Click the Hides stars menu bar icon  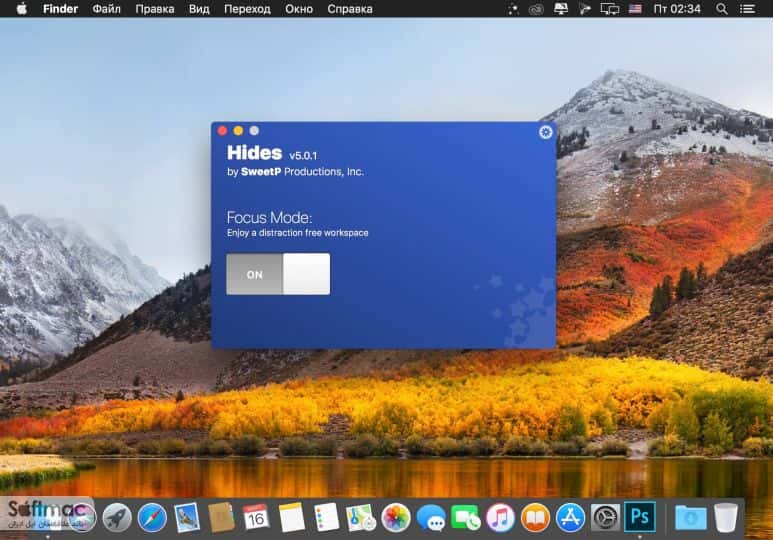coord(513,9)
